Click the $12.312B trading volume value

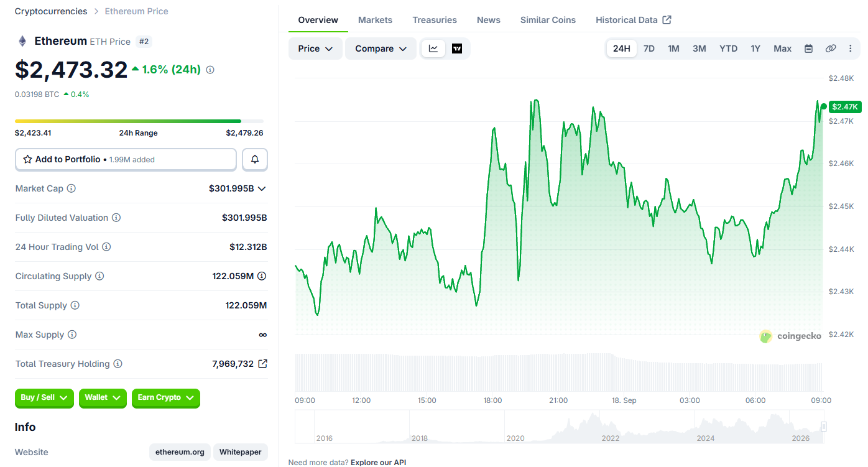(x=248, y=247)
